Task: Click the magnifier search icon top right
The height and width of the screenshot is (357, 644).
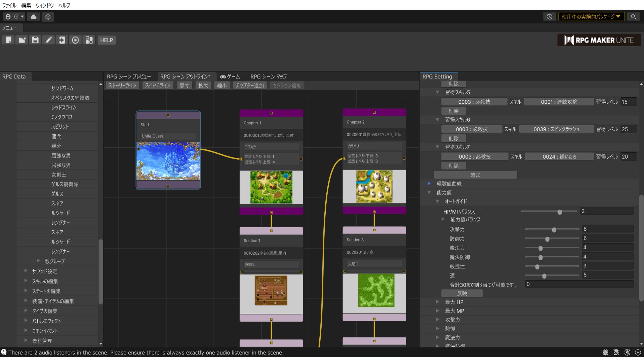Action: [633, 17]
